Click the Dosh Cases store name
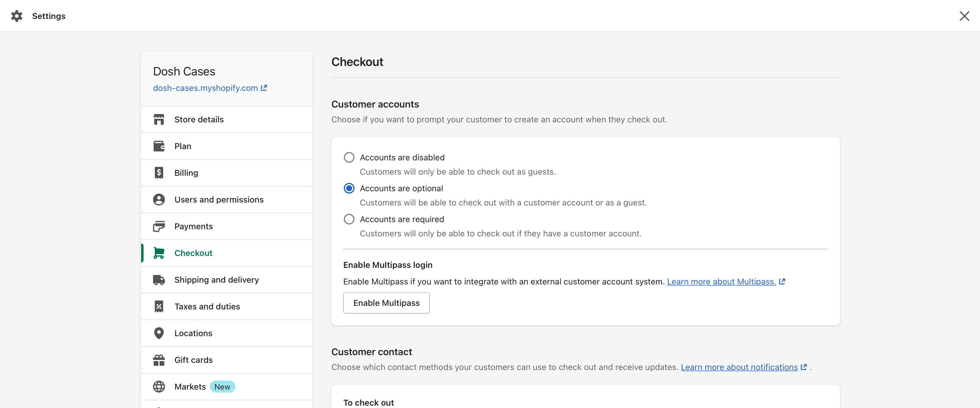 [184, 72]
